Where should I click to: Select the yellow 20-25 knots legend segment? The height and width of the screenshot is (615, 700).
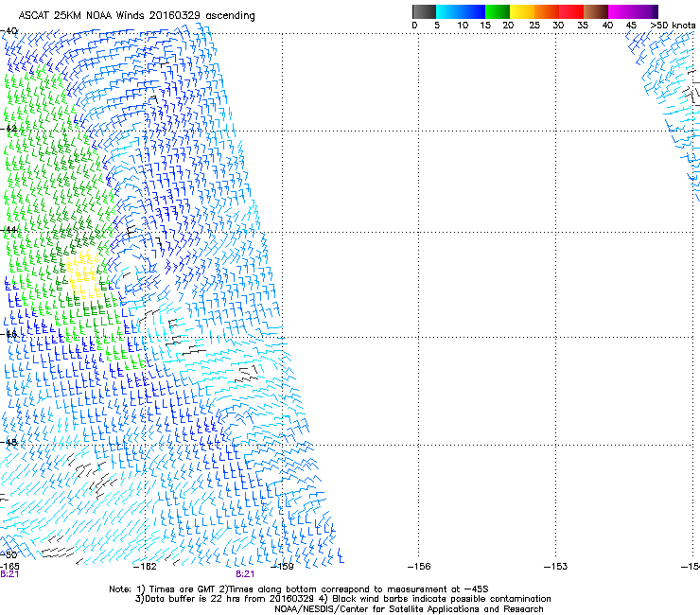pyautogui.click(x=522, y=11)
